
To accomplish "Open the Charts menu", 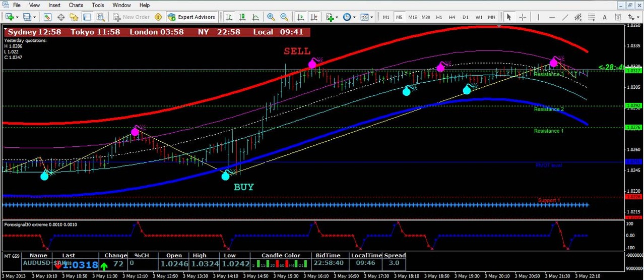I will (76, 5).
